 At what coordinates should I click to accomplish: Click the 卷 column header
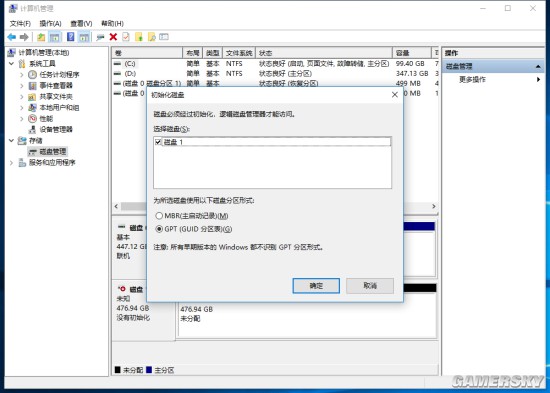[x=147, y=53]
